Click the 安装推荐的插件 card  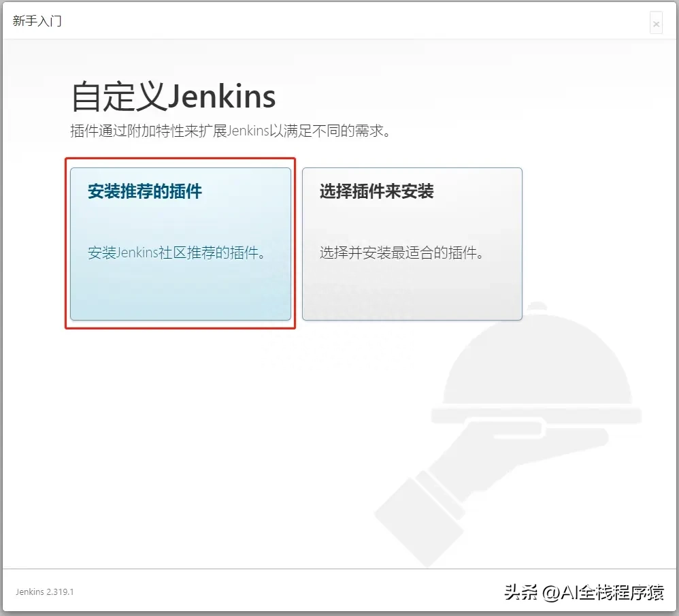click(180, 286)
